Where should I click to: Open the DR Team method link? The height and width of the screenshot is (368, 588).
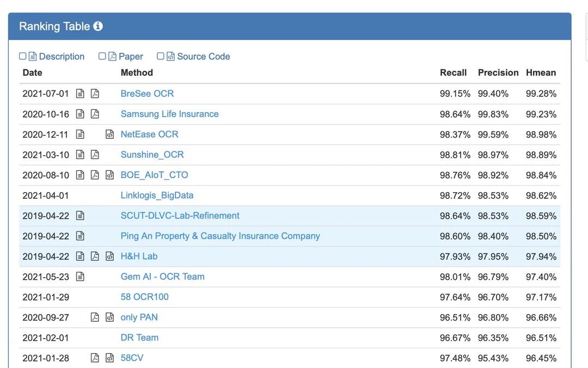tap(139, 338)
